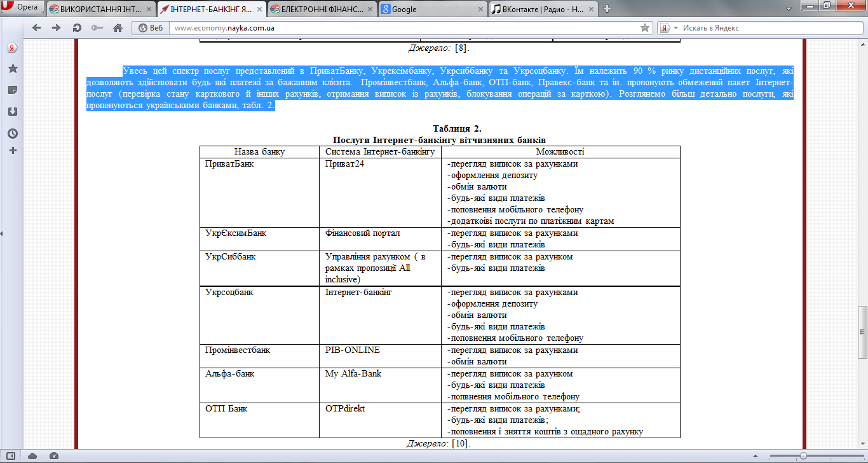Add a panel with the sidebar plus icon
The width and height of the screenshot is (868, 463).
point(12,151)
